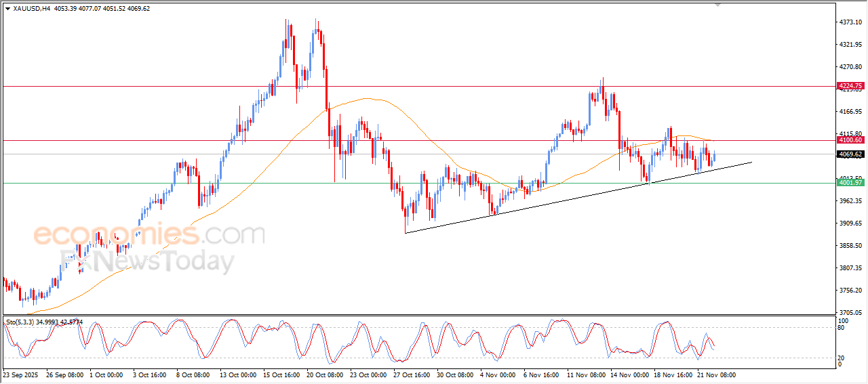Click the 4166.95 price axis label

(x=852, y=112)
